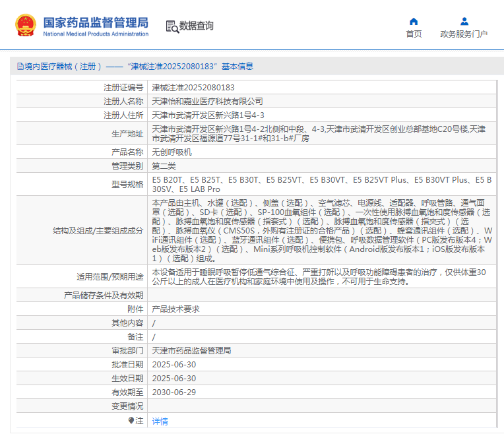The width and height of the screenshot is (504, 434).
Task: Select registration number 津械注准20252080183
Action: [x=193, y=87]
